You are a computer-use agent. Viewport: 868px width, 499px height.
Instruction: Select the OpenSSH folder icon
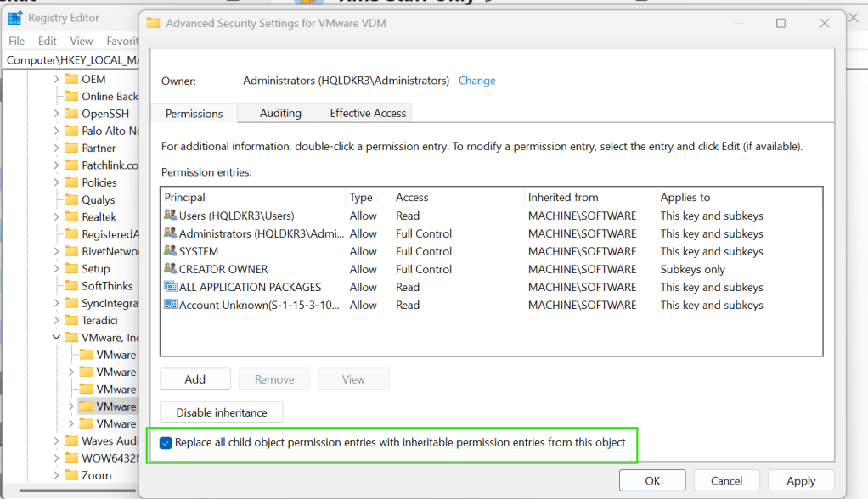click(x=71, y=114)
